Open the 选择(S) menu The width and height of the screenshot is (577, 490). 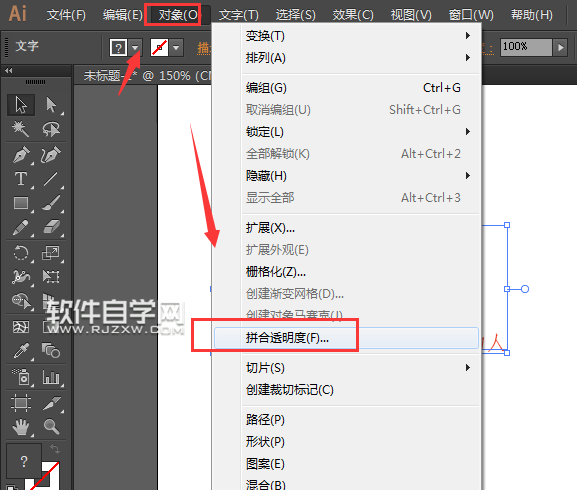click(x=295, y=15)
